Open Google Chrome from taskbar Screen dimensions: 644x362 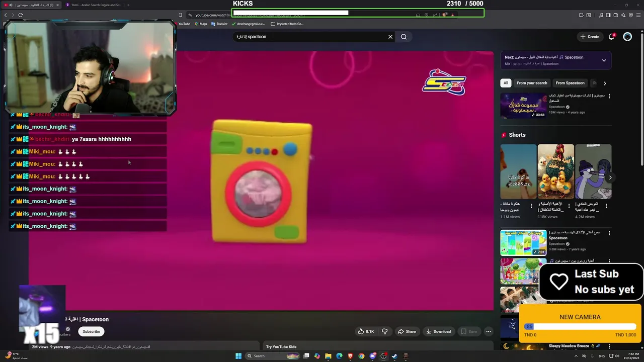(x=361, y=356)
